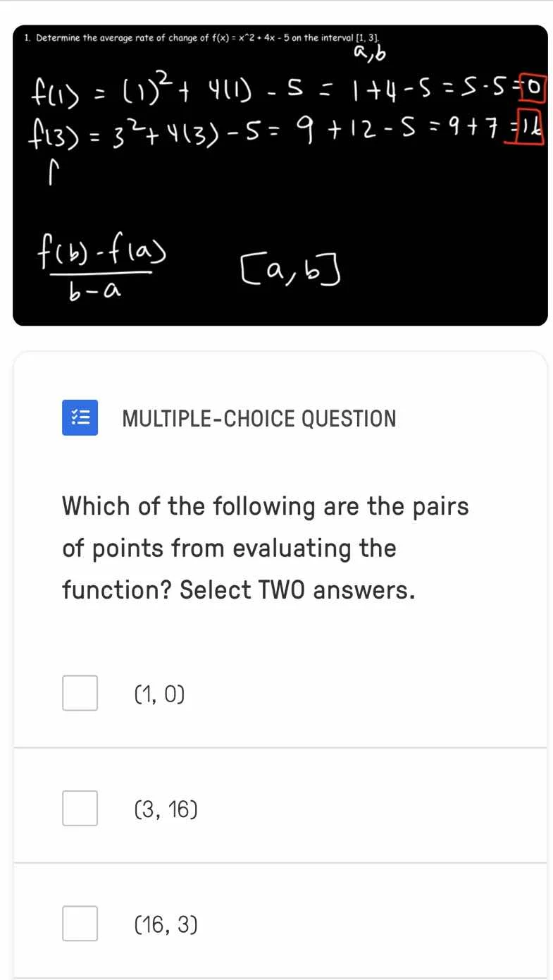Click the MULTIPLE-CHOICE QUESTION heading
553x980 pixels.
click(259, 418)
